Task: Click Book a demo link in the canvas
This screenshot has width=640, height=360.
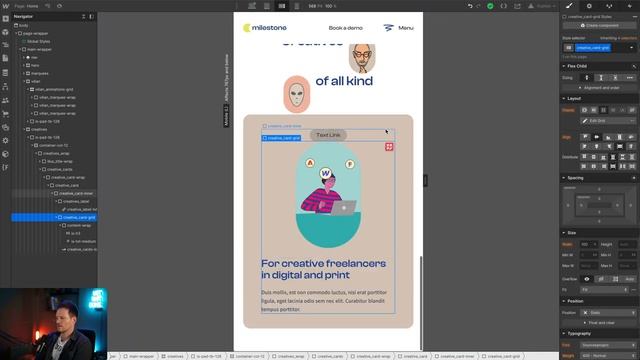Action: click(x=345, y=28)
